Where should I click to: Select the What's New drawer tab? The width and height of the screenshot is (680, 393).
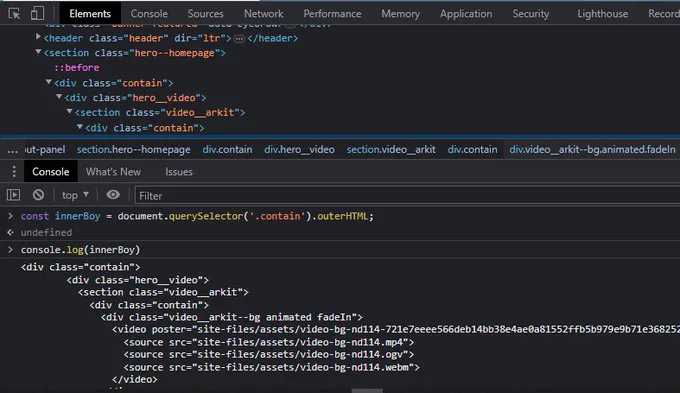pyautogui.click(x=113, y=172)
